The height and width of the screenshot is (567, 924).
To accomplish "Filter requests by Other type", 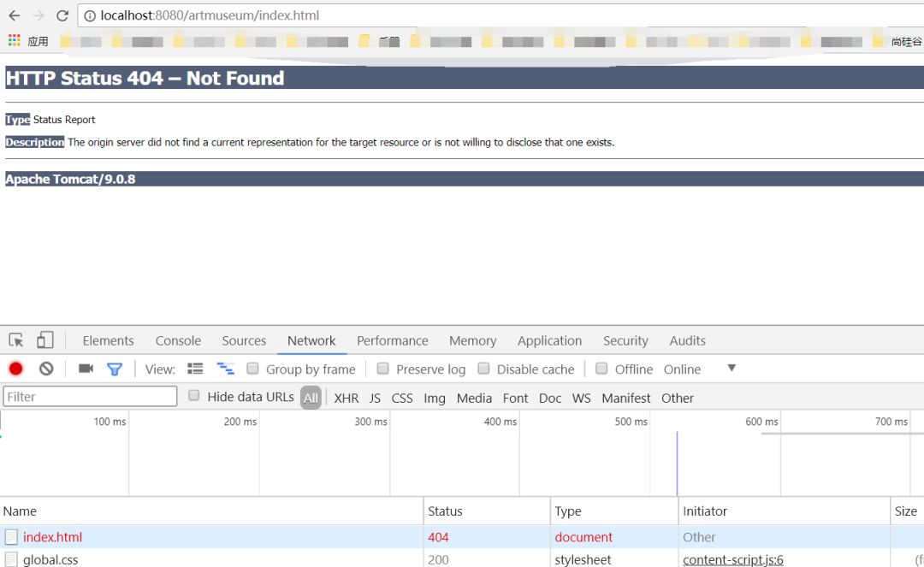I will click(677, 398).
